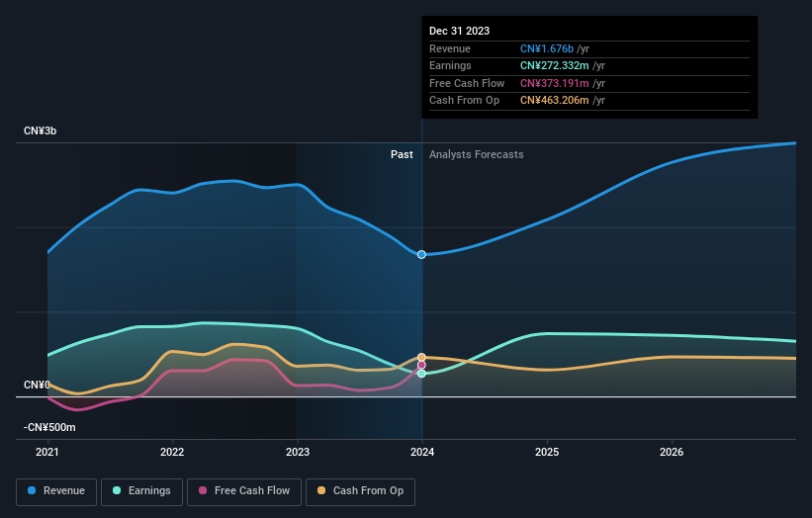Click the 2026 x-axis label

672,452
